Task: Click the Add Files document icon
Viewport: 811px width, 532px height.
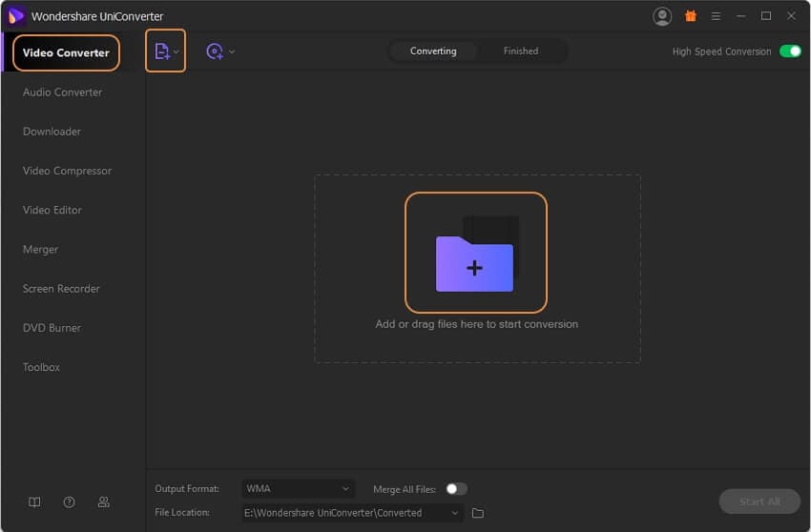Action: pyautogui.click(x=162, y=51)
